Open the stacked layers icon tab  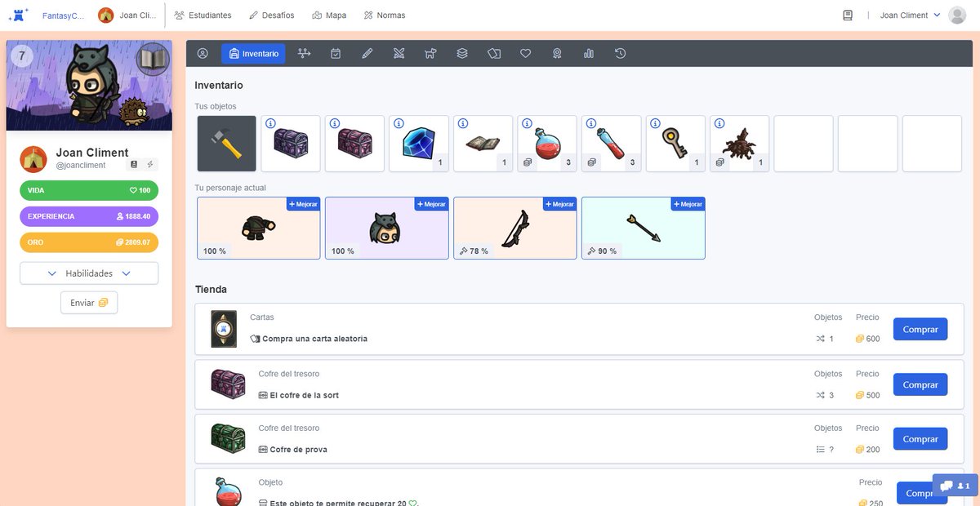[x=462, y=54]
